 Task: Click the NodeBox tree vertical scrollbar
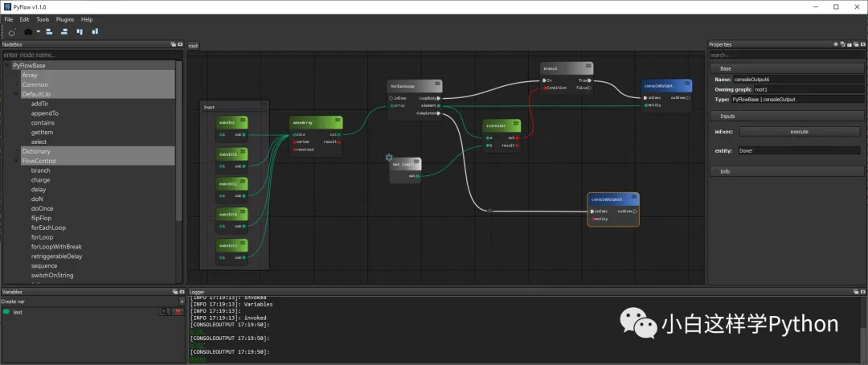[x=178, y=140]
